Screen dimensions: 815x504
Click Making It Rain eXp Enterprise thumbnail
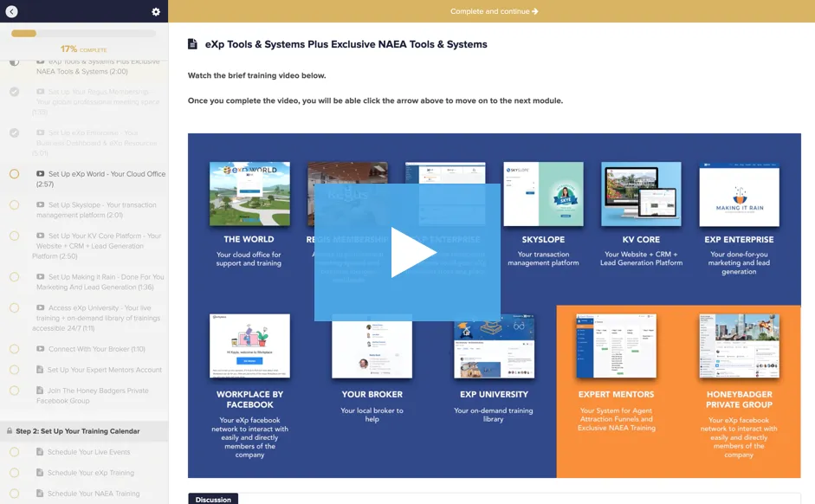pyautogui.click(x=739, y=194)
